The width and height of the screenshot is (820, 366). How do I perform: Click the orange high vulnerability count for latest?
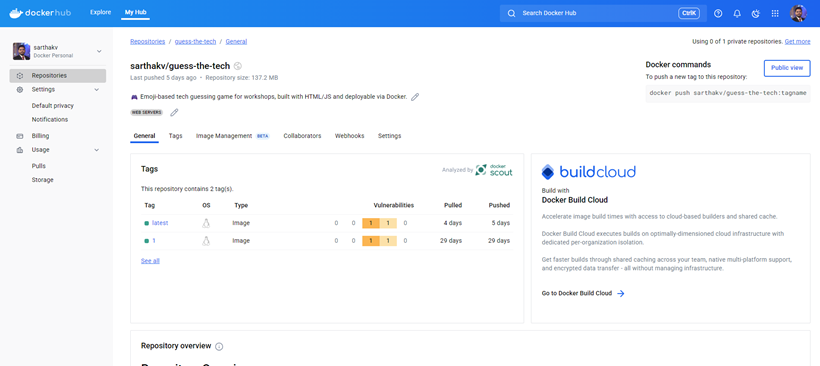point(371,223)
